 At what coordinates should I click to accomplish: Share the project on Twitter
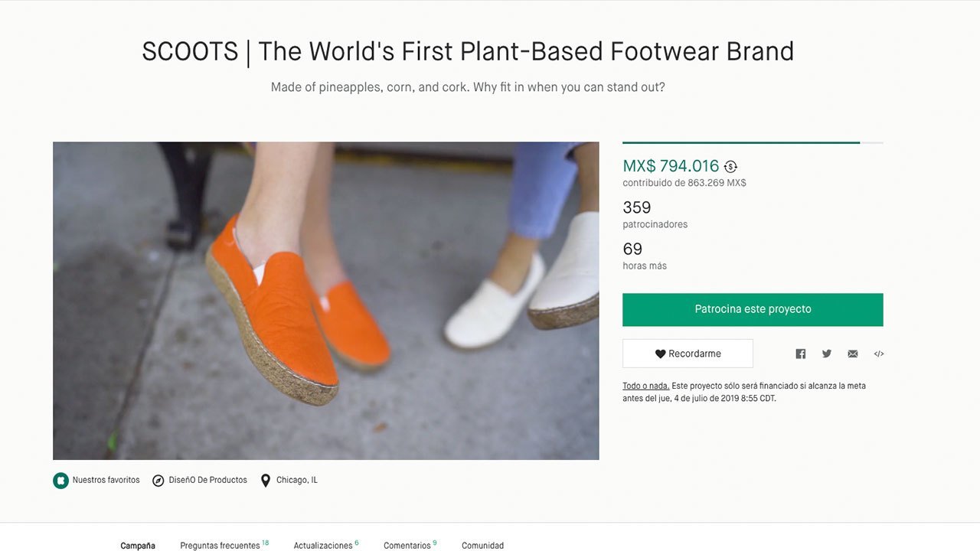click(x=827, y=354)
